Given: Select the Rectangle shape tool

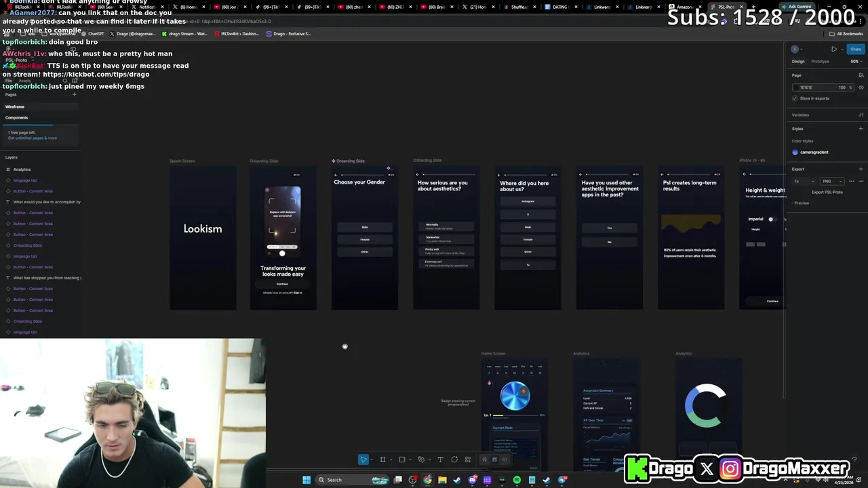Looking at the screenshot, I should point(401,460).
